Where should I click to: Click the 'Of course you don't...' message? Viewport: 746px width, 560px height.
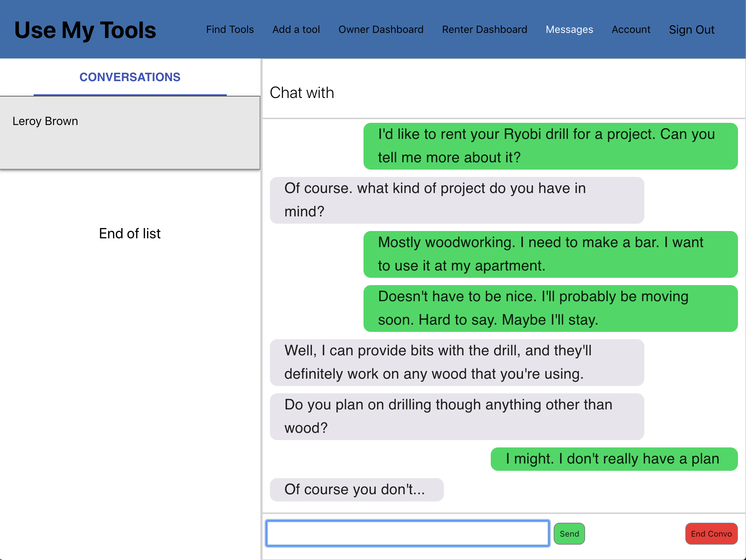[x=356, y=489]
